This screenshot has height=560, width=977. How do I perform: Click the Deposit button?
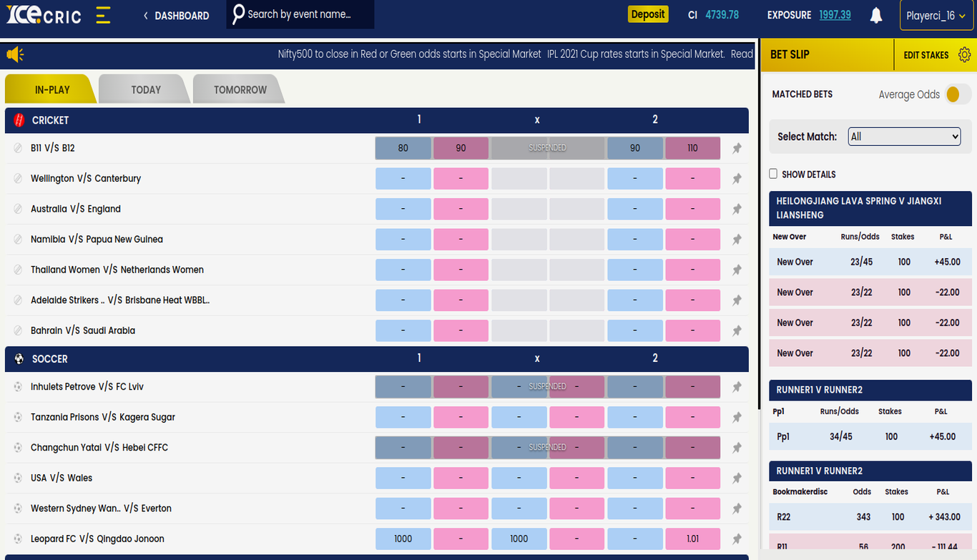[x=648, y=14]
